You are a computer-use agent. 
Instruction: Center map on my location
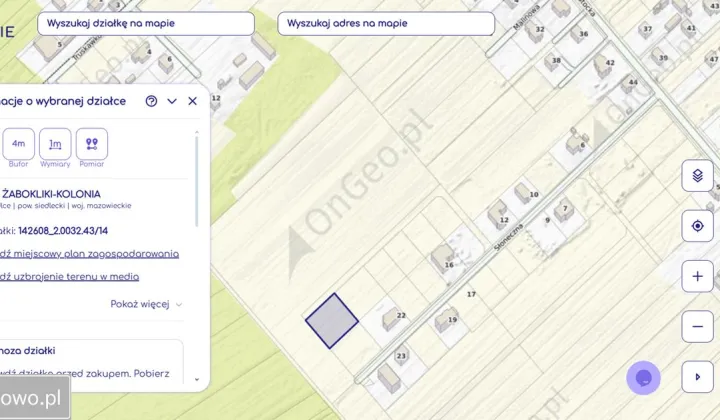click(697, 227)
